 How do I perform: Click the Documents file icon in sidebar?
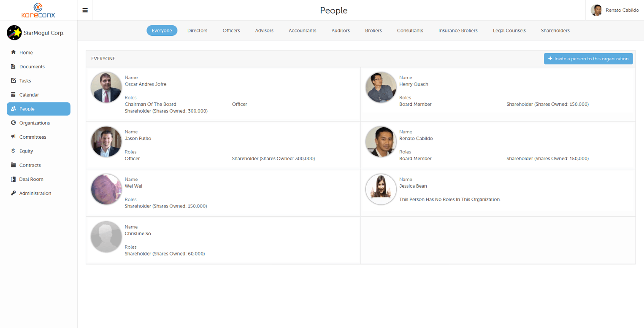(x=14, y=67)
